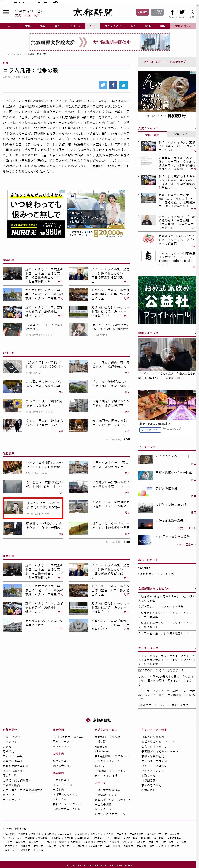Click the Twitter bird icon in header
The height and width of the screenshot is (868, 199).
[182, 12]
